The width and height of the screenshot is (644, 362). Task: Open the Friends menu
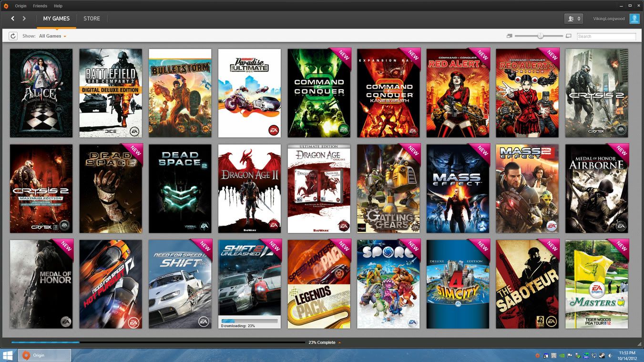coord(40,6)
